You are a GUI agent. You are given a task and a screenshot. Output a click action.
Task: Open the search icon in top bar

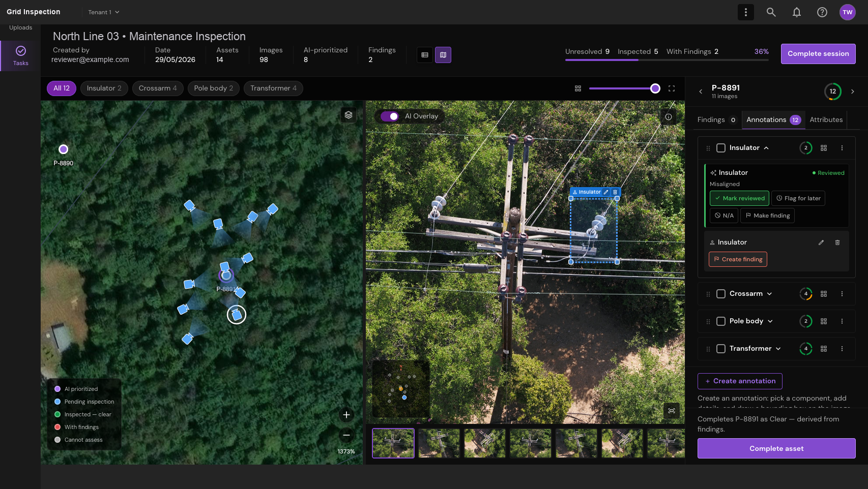coord(771,12)
